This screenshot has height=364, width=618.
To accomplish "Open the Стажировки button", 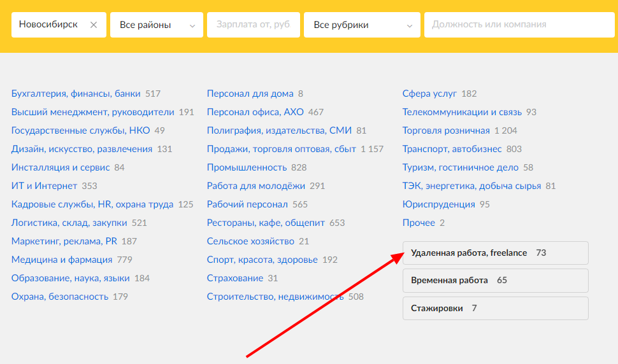I will (496, 308).
